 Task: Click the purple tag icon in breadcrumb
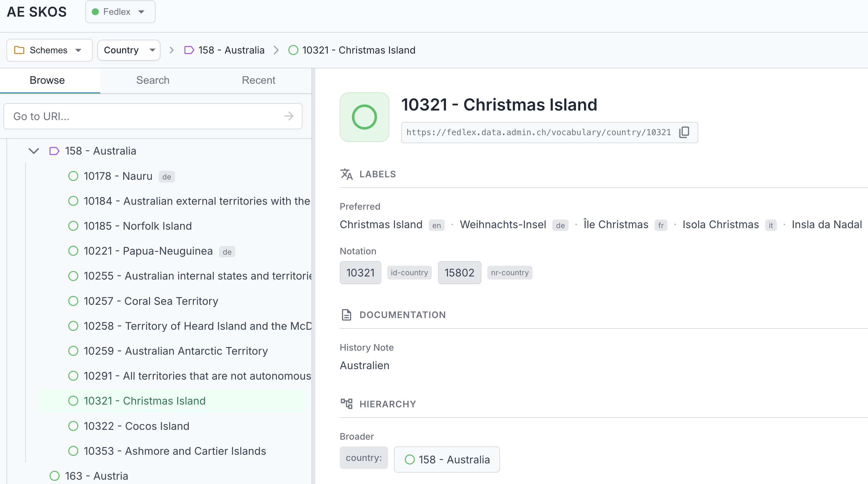coord(189,50)
